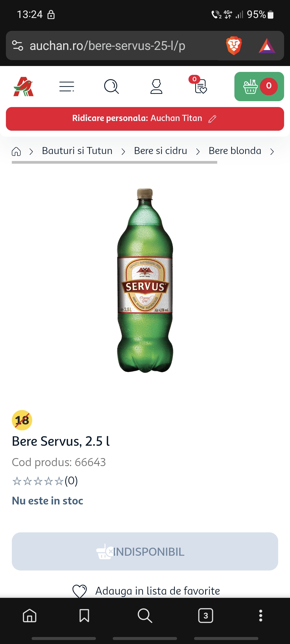Tap the chevron after Bere blonda

272,152
